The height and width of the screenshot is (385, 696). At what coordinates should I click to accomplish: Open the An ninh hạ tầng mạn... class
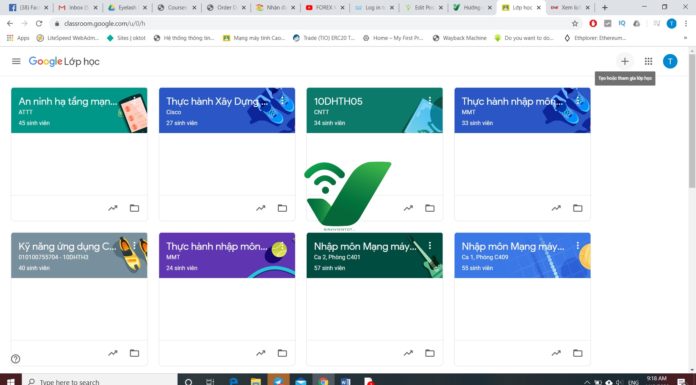point(68,101)
